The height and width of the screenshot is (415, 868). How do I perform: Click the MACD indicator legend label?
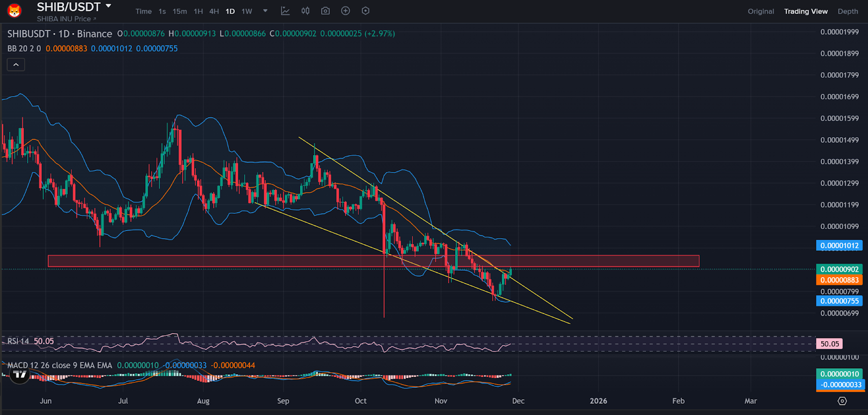click(x=60, y=365)
